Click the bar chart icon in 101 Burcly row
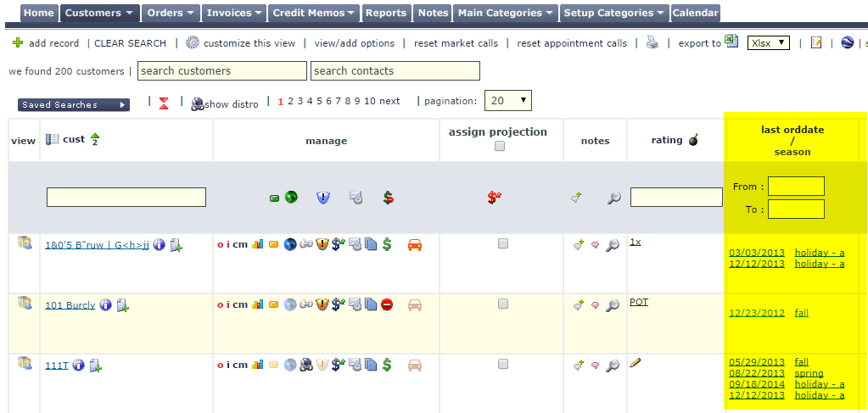 pos(257,304)
